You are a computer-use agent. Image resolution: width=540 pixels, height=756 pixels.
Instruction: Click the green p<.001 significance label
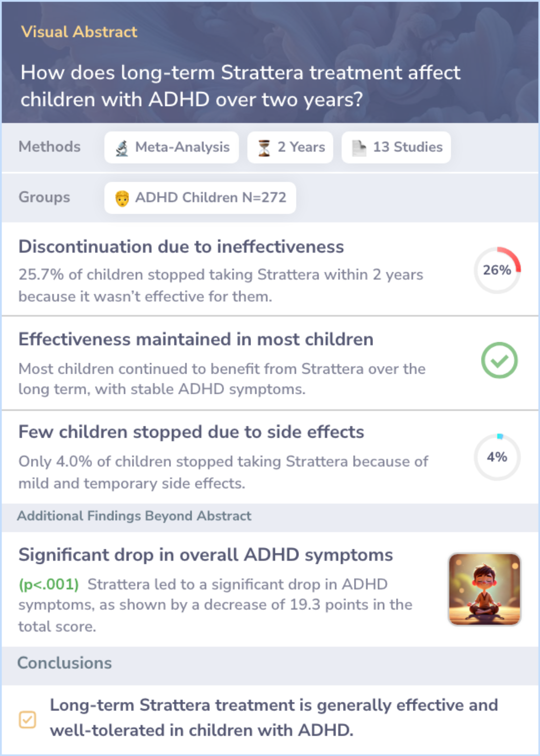[x=49, y=584]
